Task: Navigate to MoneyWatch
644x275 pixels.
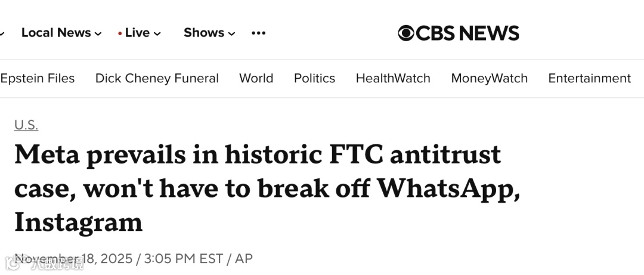Action: click(489, 78)
